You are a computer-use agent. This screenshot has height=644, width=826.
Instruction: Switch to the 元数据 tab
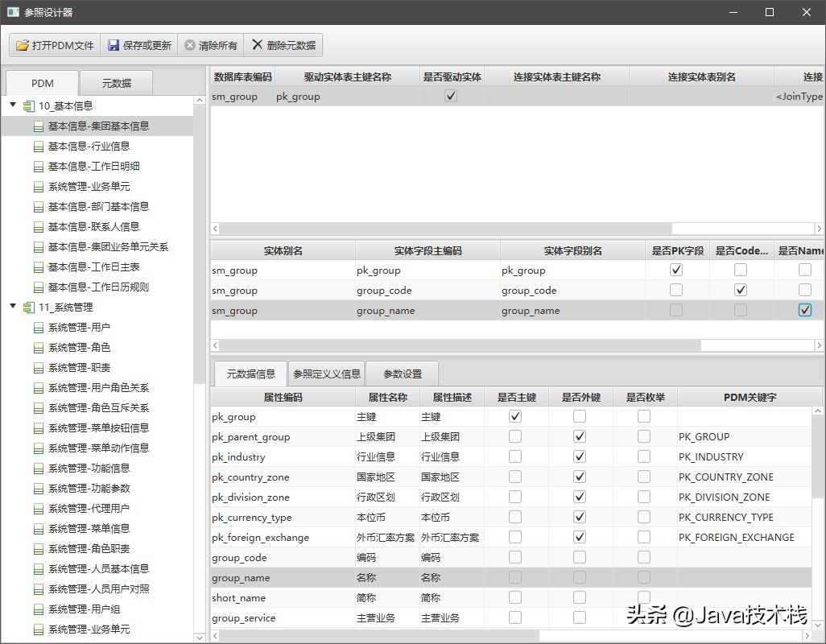coord(117,83)
